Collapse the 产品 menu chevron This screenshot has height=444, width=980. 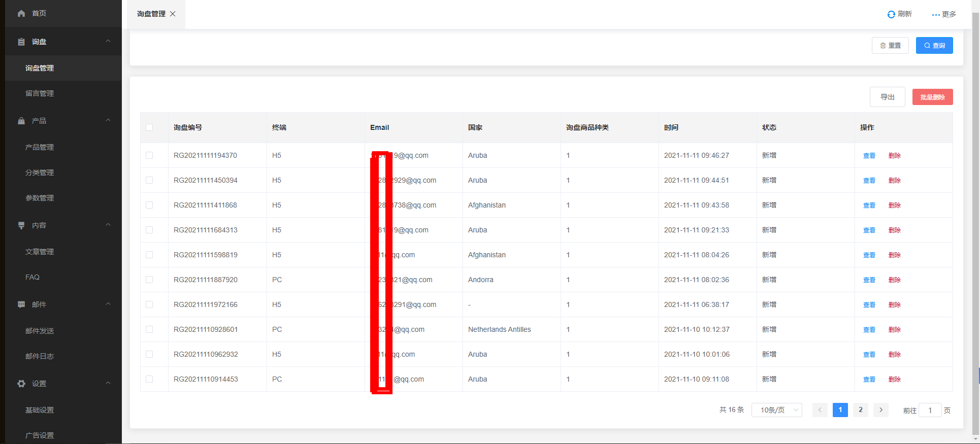[x=108, y=120]
